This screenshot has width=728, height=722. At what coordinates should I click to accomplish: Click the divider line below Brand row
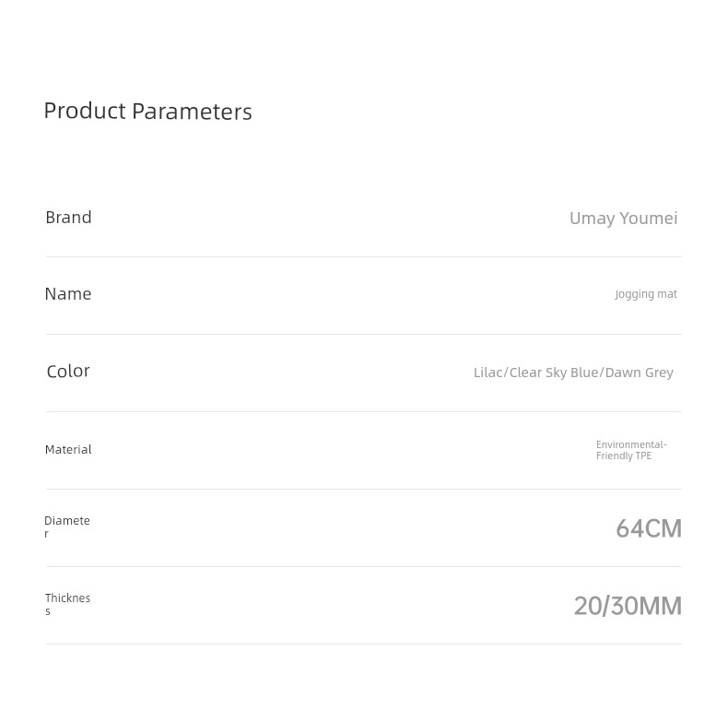[x=363, y=256]
